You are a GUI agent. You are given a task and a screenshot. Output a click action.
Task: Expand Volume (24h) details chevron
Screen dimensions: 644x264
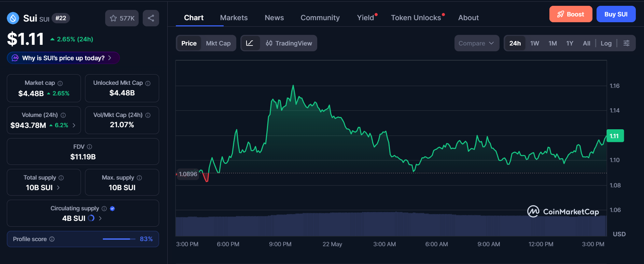point(74,125)
